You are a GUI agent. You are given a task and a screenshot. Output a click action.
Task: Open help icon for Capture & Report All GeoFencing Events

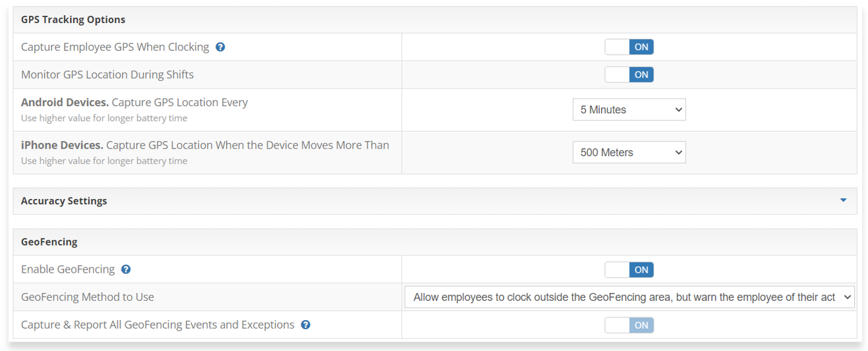tap(306, 325)
